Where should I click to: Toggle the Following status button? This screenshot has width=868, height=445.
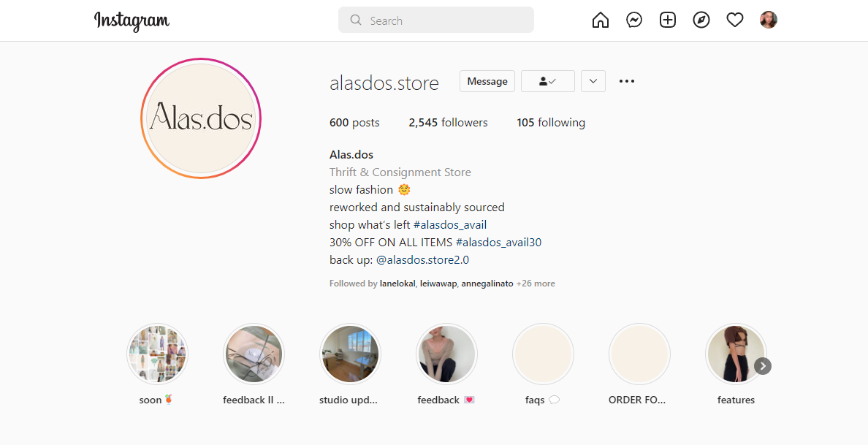[x=548, y=81]
